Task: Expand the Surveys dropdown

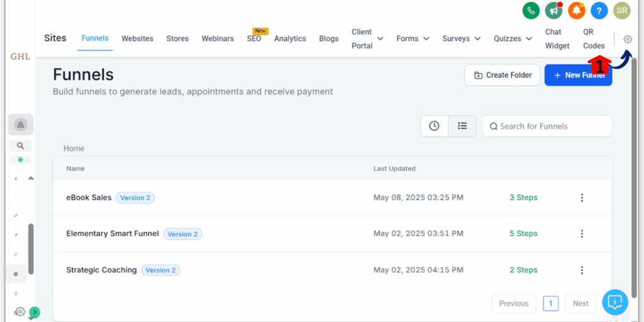Action: (x=461, y=38)
